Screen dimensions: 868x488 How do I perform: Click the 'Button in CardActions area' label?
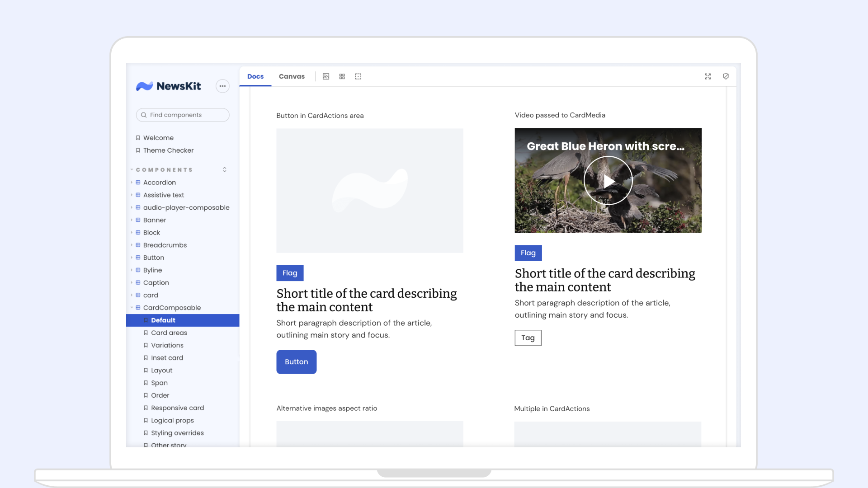(x=320, y=116)
